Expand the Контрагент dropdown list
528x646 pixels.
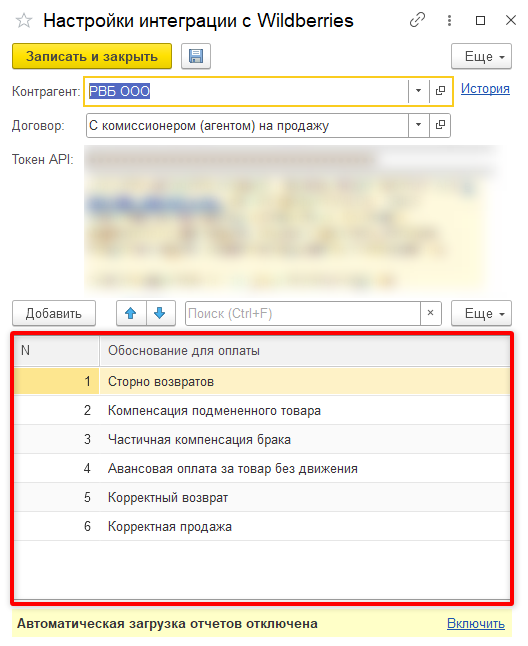point(418,91)
